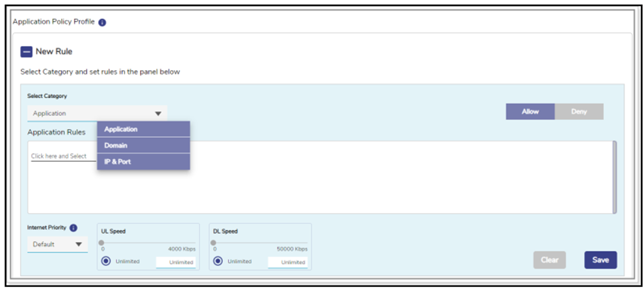Click the DL Speed Unlimited value field
Viewport: 644px width, 289px height.
click(x=288, y=262)
